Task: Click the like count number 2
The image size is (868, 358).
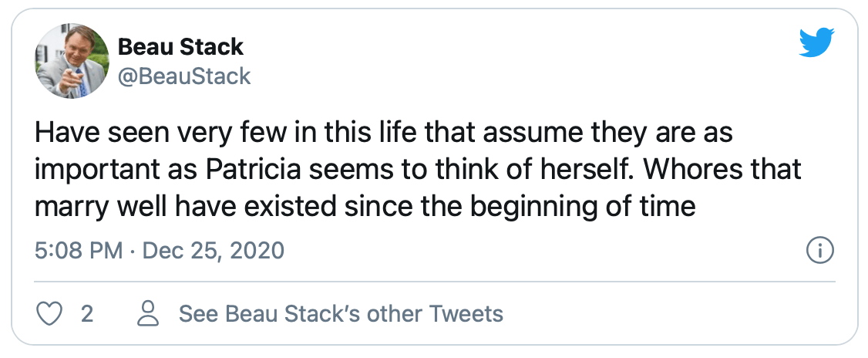Action: click(x=86, y=314)
